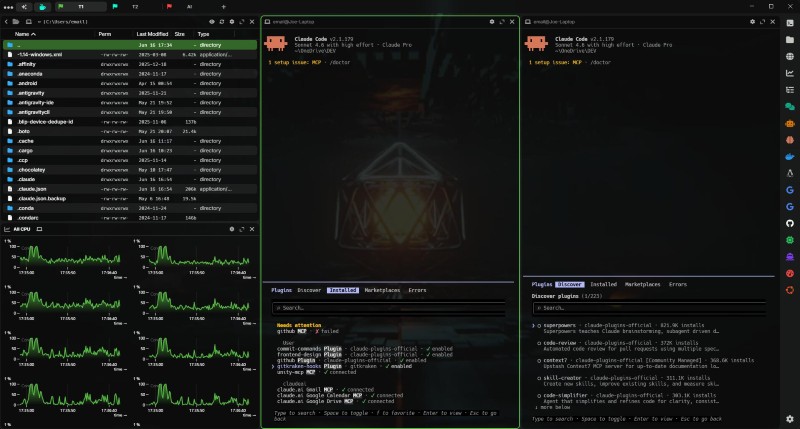Switch to the AI tab with red flag
The height and width of the screenshot is (429, 800).
[x=189, y=7]
